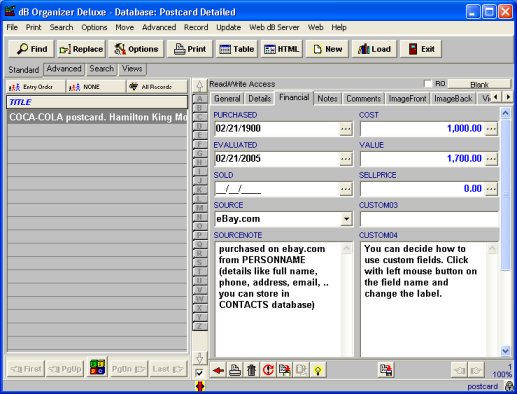Select the COCA-COLA postcard record row
The image size is (517, 394).
(x=97, y=117)
